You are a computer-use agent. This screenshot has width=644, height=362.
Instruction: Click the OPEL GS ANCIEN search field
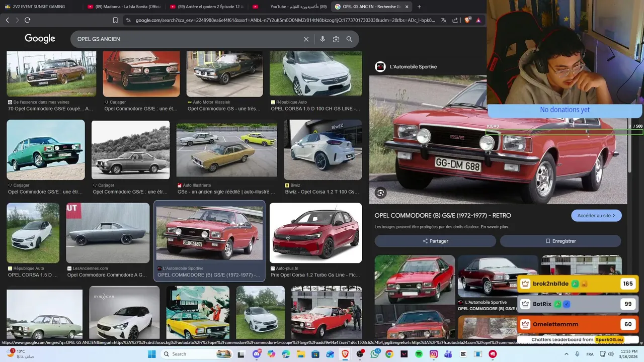(186, 39)
